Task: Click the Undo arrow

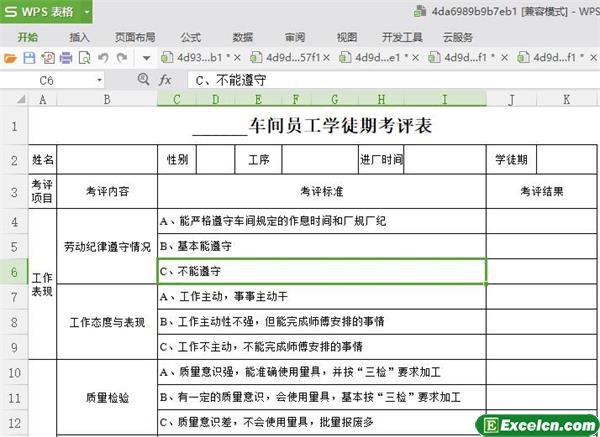Action: pos(103,58)
